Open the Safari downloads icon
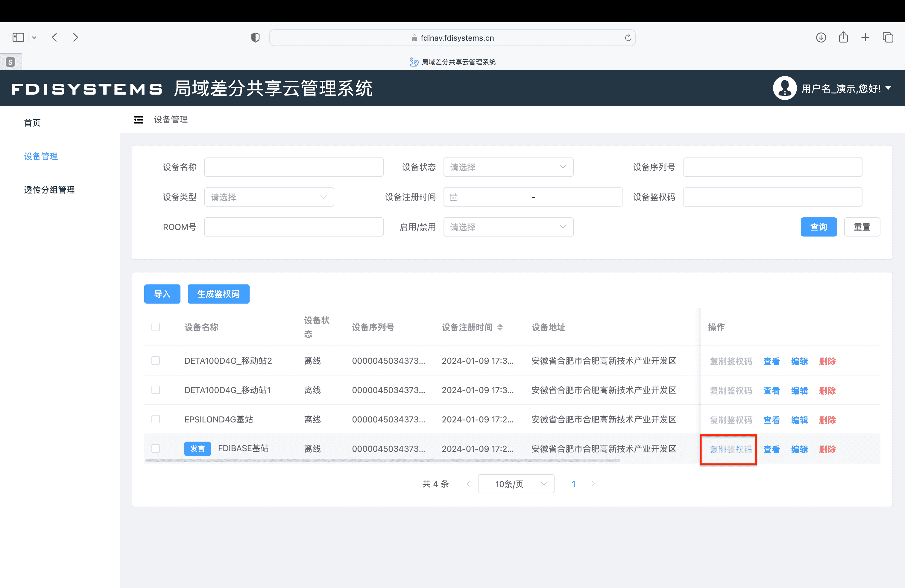This screenshot has width=905, height=588. (x=821, y=37)
